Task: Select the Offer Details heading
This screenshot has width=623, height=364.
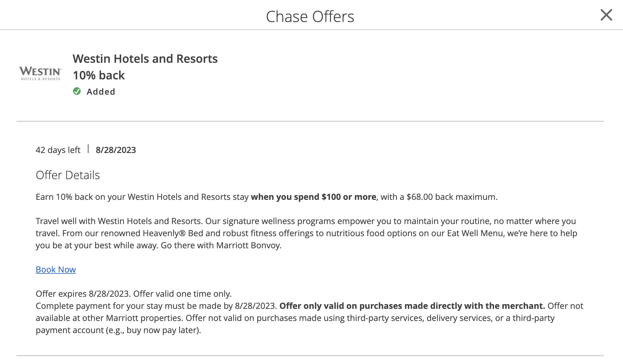Action: 67,175
